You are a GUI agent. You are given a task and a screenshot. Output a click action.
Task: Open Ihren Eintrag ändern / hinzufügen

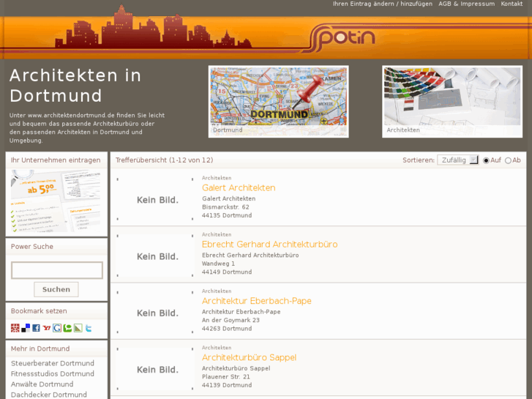[383, 4]
